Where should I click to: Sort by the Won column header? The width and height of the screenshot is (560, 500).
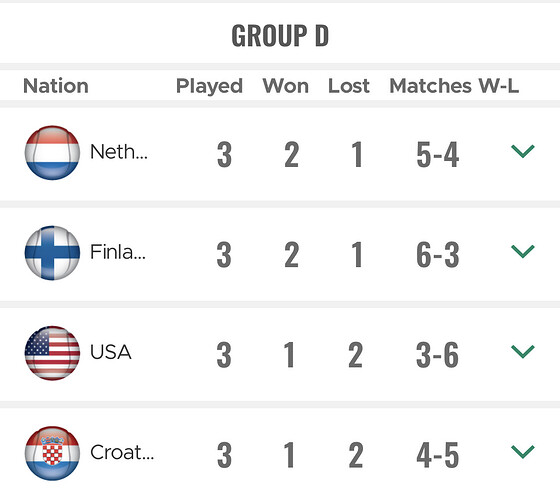(x=285, y=86)
